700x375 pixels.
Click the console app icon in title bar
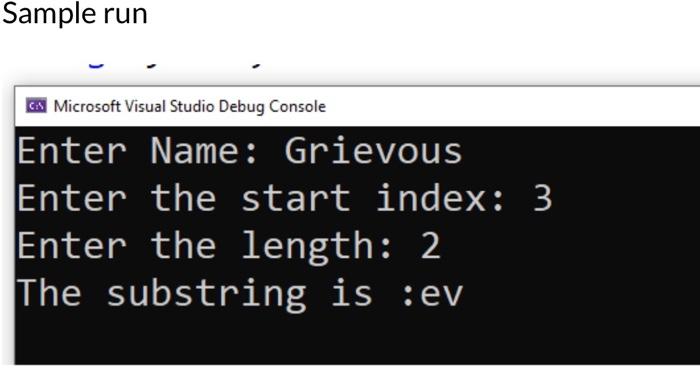tap(36, 106)
